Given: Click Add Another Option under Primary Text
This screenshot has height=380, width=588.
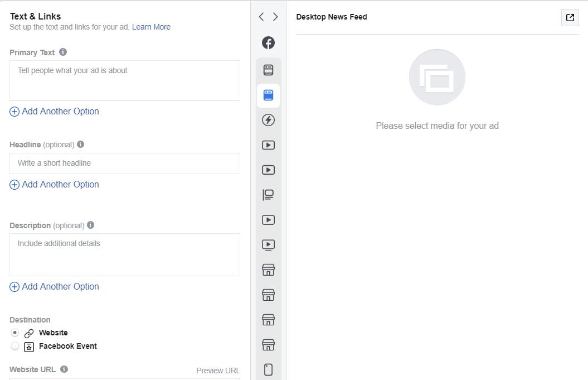Looking at the screenshot, I should (x=54, y=111).
